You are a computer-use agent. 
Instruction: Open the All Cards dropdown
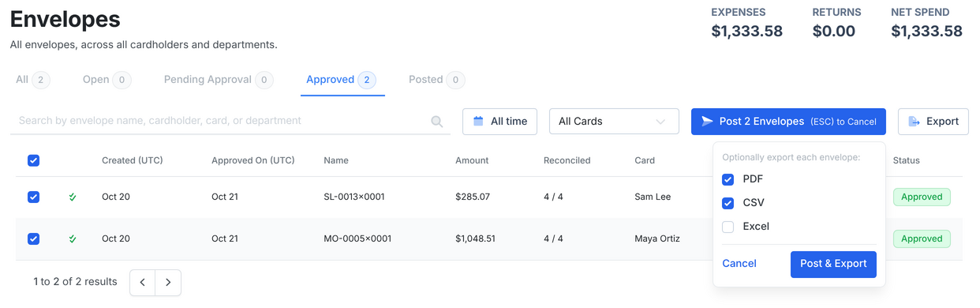[614, 122]
